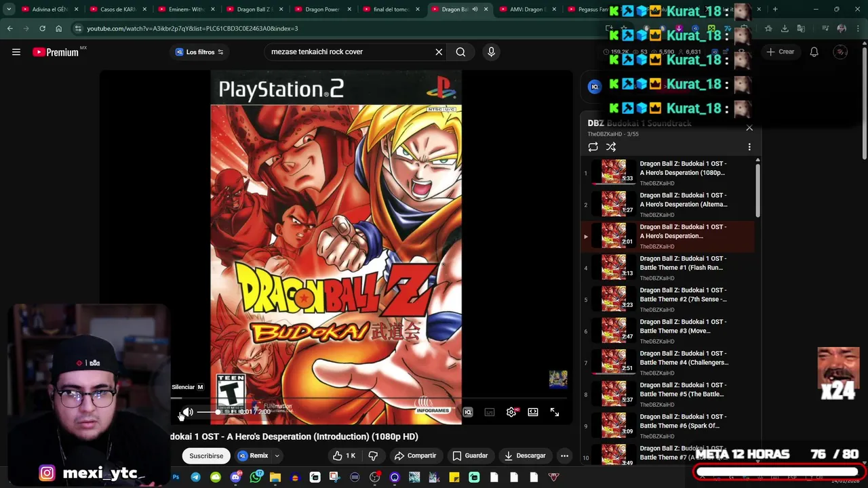The width and height of the screenshot is (868, 488).
Task: Save video with Guardar button
Action: coord(470,455)
